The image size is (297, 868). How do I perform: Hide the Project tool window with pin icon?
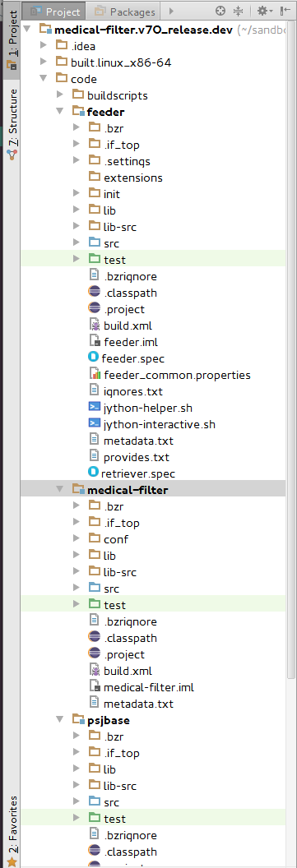(285, 11)
